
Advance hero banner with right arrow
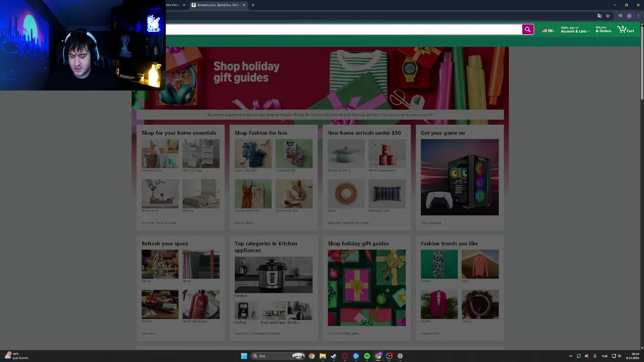[499, 78]
